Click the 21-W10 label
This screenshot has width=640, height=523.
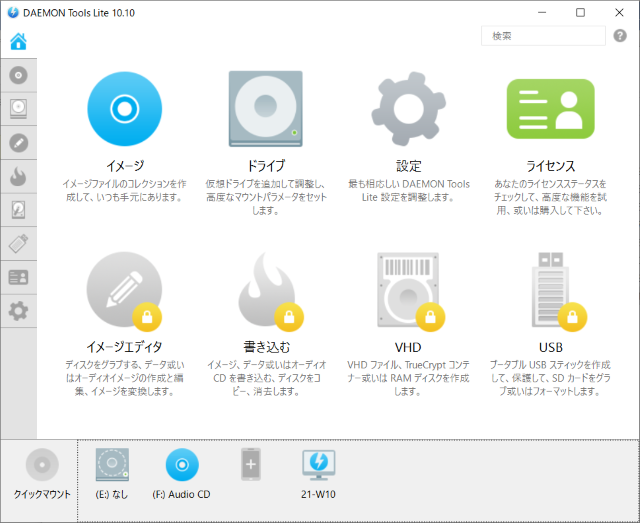(318, 494)
